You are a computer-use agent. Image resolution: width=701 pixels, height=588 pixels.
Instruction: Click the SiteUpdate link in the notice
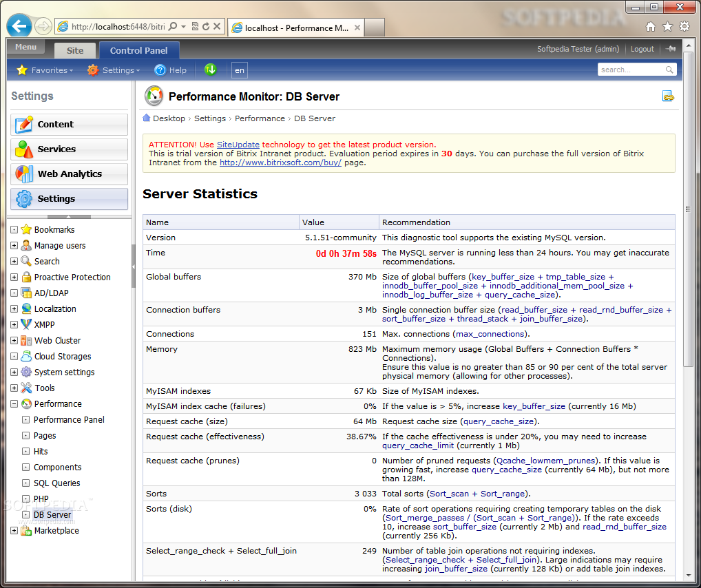(x=238, y=145)
